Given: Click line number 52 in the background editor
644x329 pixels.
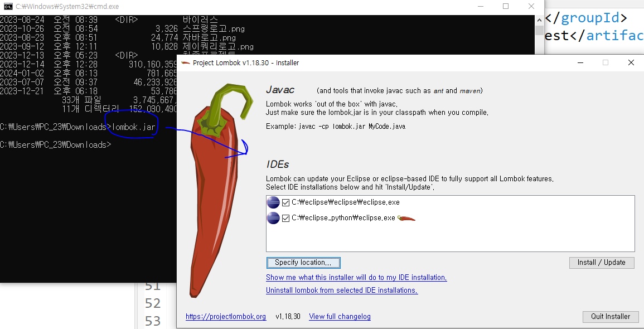Looking at the screenshot, I should 153,303.
